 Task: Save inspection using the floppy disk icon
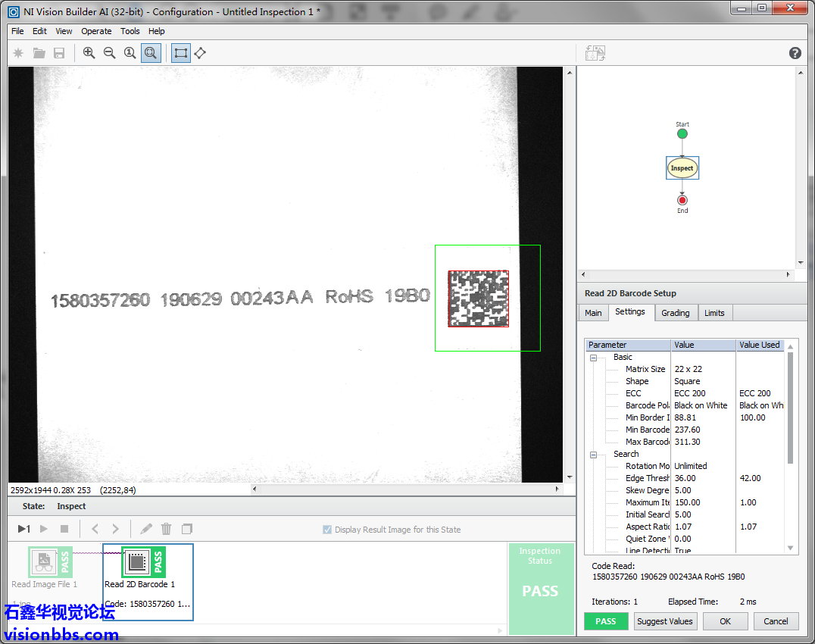coord(59,53)
